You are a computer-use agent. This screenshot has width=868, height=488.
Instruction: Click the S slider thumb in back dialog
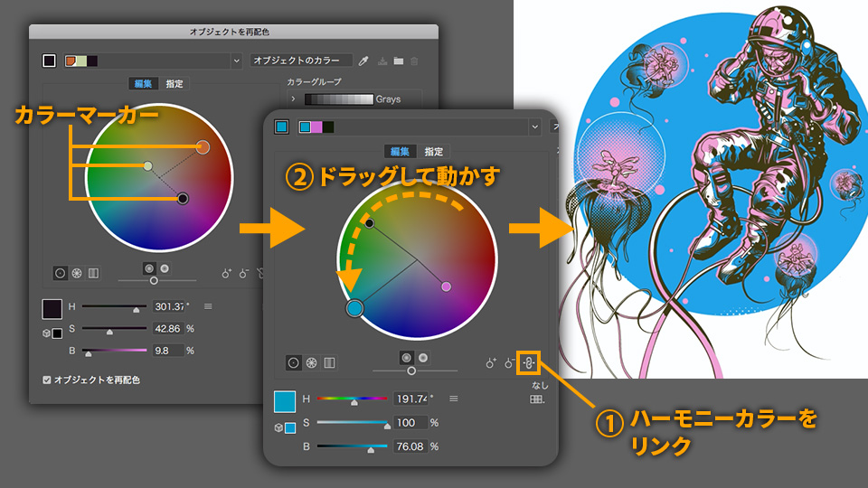click(x=109, y=332)
